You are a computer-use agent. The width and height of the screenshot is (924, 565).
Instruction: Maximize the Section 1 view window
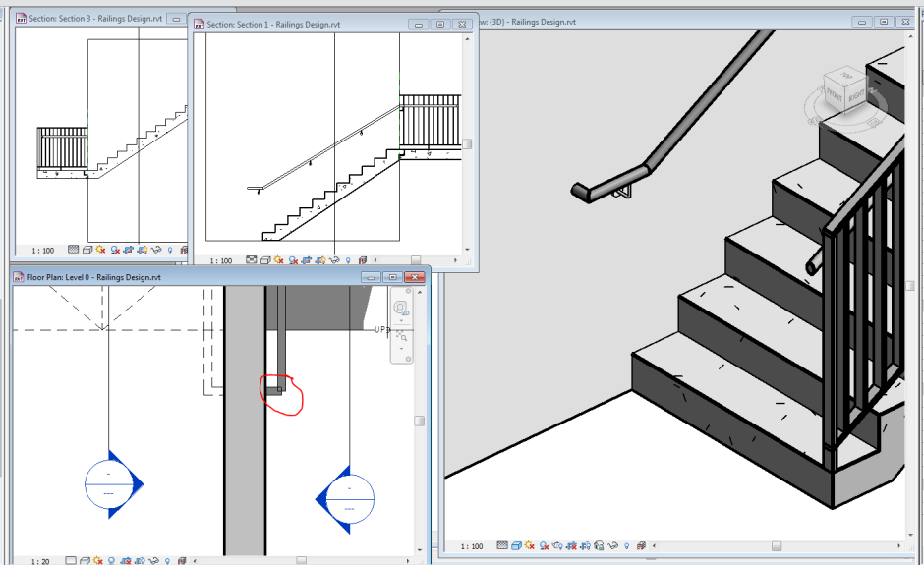pos(440,25)
